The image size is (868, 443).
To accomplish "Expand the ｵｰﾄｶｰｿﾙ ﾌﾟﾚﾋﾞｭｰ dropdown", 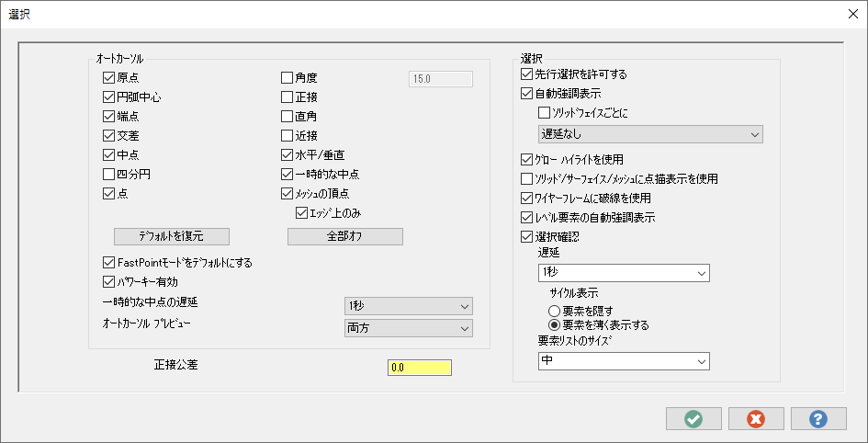I will [x=407, y=329].
